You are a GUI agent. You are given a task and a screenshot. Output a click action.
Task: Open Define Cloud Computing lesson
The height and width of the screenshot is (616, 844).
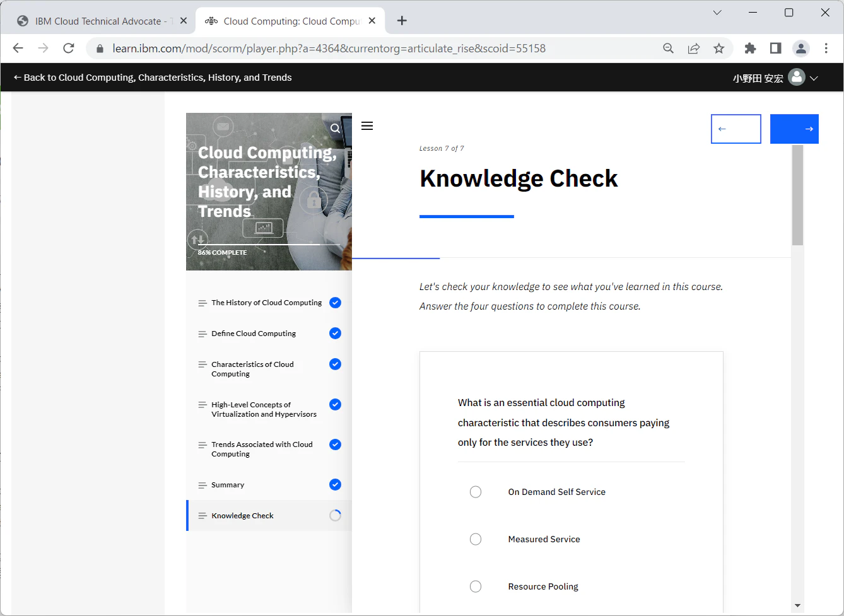point(269,334)
